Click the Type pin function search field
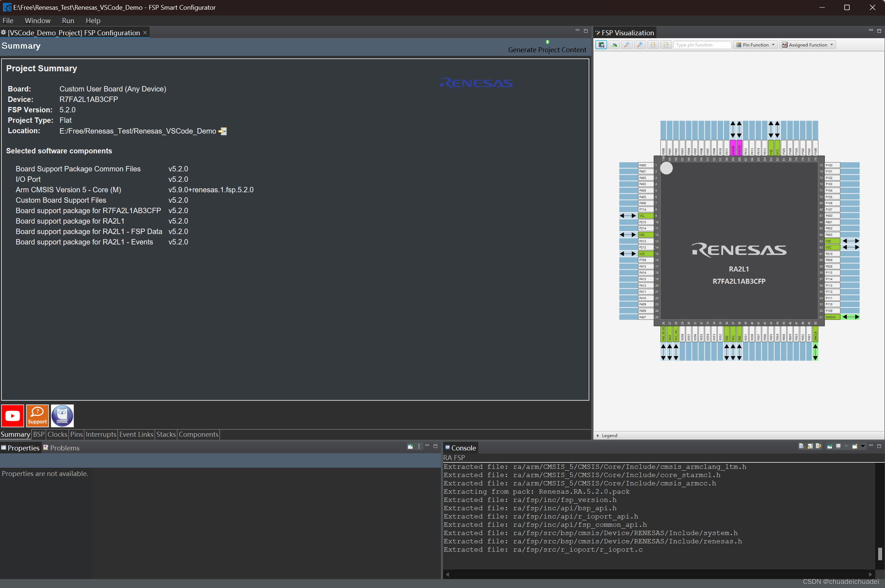The height and width of the screenshot is (588, 885). 702,45
